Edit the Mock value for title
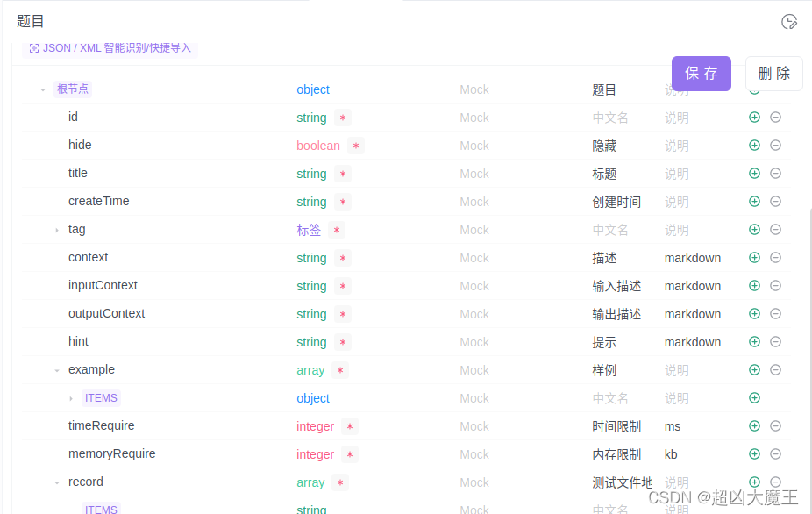The image size is (812, 514). point(474,174)
